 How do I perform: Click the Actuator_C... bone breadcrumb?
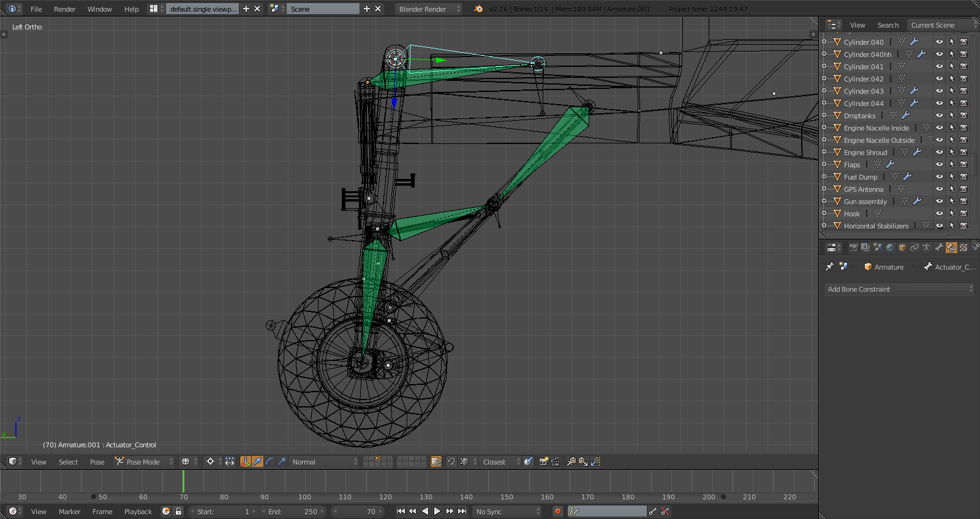pyautogui.click(x=949, y=267)
